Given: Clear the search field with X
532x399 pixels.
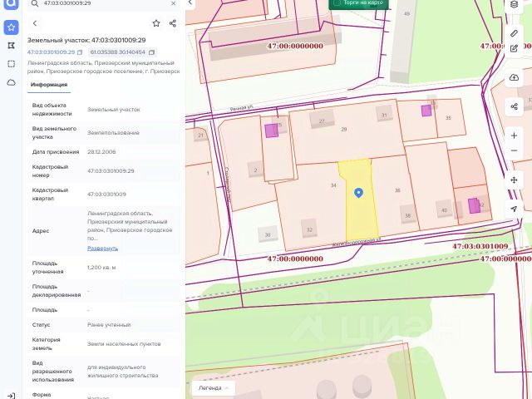Looking at the screenshot, I should pyautogui.click(x=174, y=3).
